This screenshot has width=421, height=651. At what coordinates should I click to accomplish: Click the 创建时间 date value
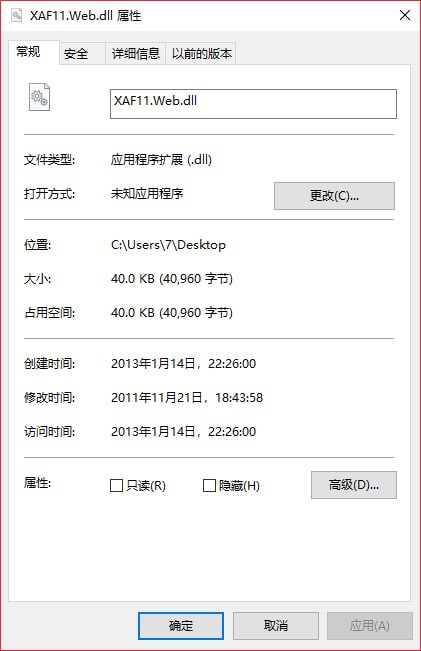[x=184, y=364]
